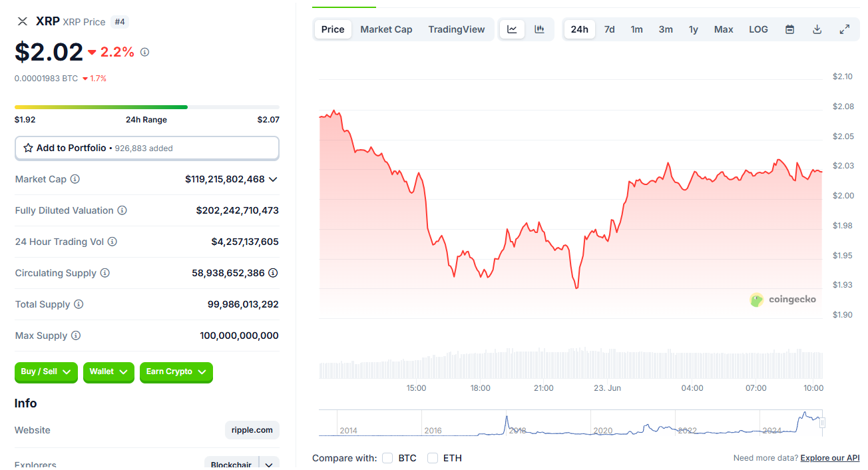Viewport: 868px width, 470px height.
Task: Expand the chart to fullscreen
Action: point(844,29)
